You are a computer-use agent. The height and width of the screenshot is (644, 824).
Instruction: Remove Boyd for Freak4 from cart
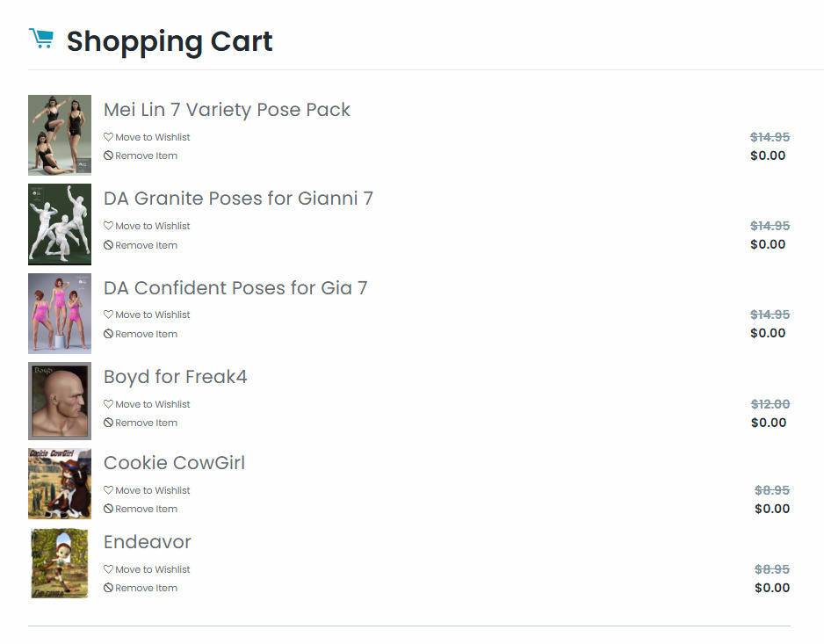pos(146,423)
